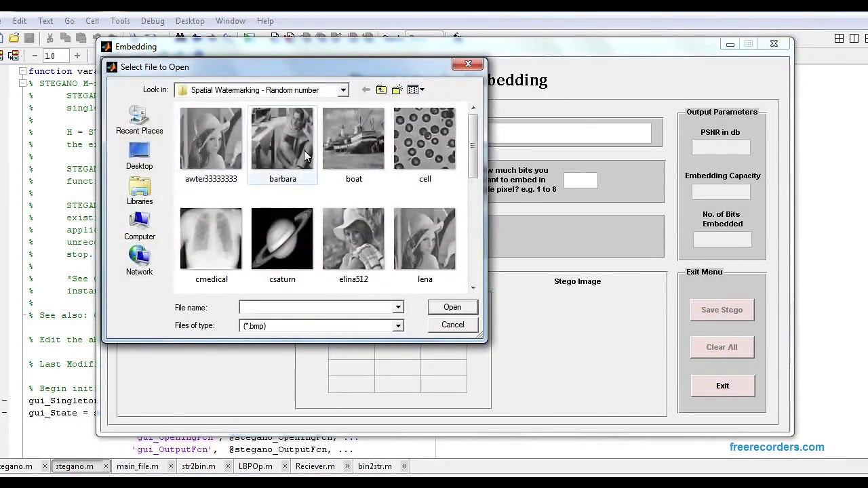Screen dimensions: 868x488
Task: Close the str2bin.m editor tab
Action: point(226,466)
